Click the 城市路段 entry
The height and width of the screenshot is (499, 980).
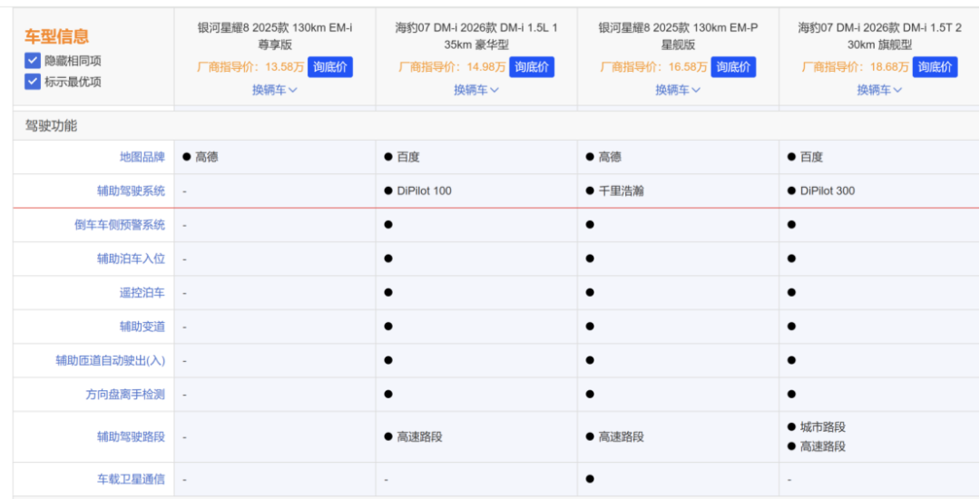coord(822,427)
